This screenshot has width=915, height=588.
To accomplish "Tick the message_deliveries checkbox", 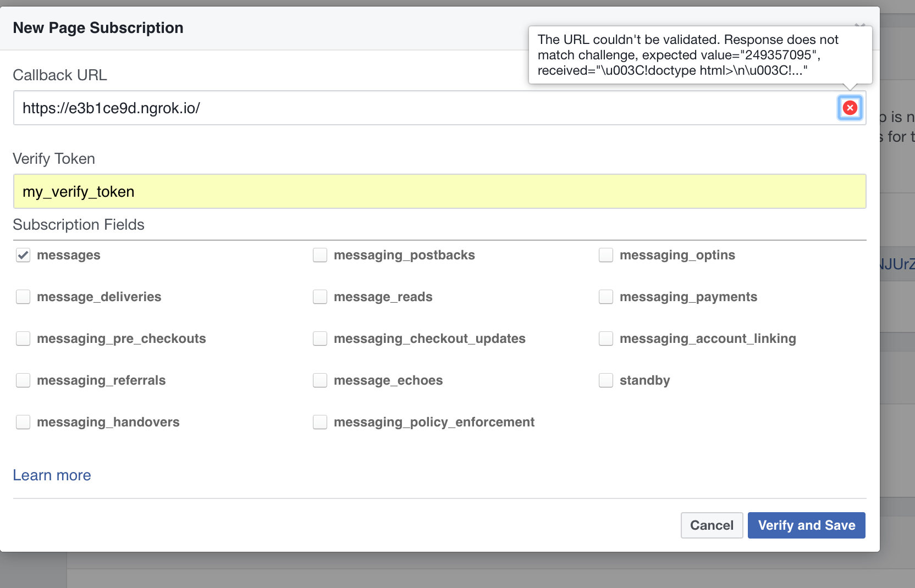I will [23, 297].
